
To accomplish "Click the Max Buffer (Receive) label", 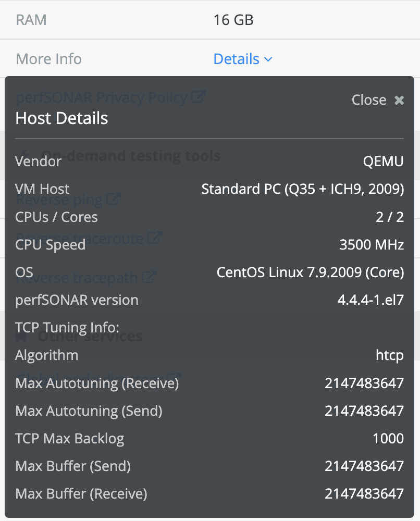I will tap(81, 494).
